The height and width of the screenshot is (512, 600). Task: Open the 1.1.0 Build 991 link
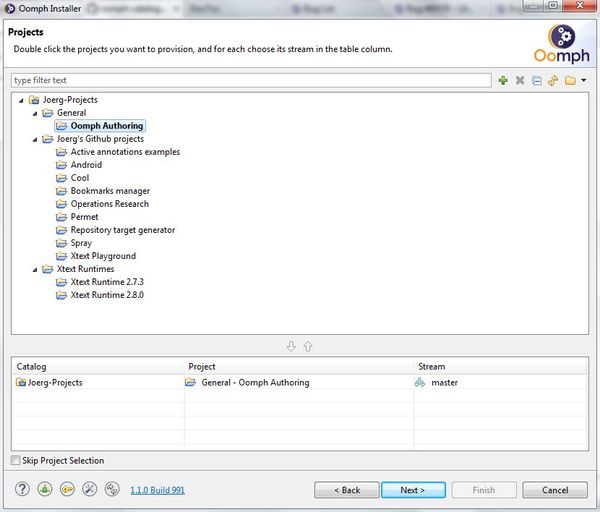pyautogui.click(x=157, y=490)
